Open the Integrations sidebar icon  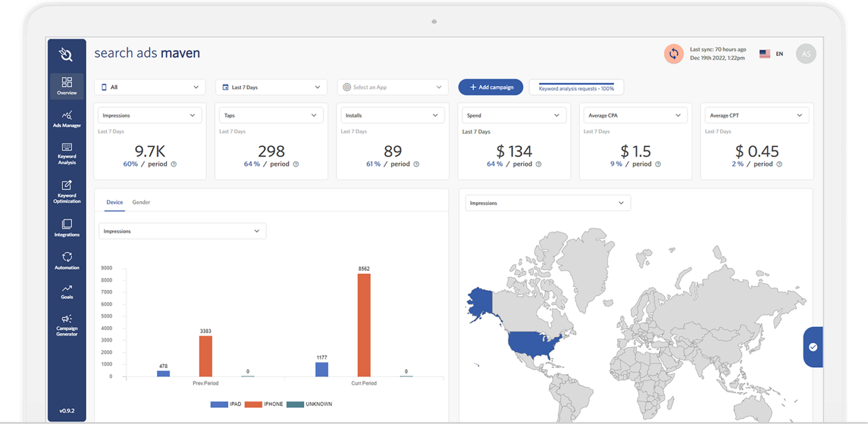[67, 228]
